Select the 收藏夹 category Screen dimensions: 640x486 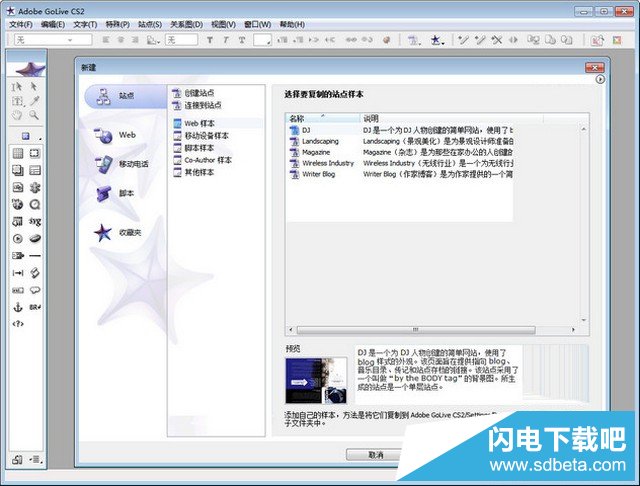click(x=118, y=233)
